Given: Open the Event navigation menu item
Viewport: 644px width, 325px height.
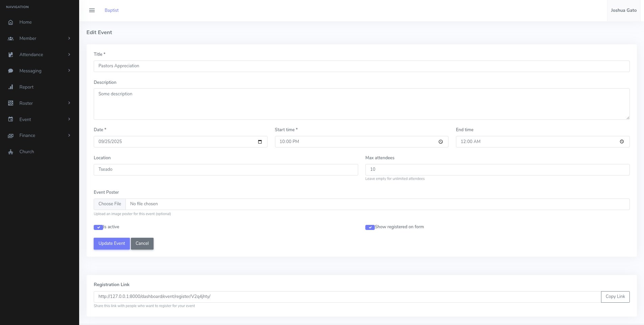Looking at the screenshot, I should [x=25, y=119].
